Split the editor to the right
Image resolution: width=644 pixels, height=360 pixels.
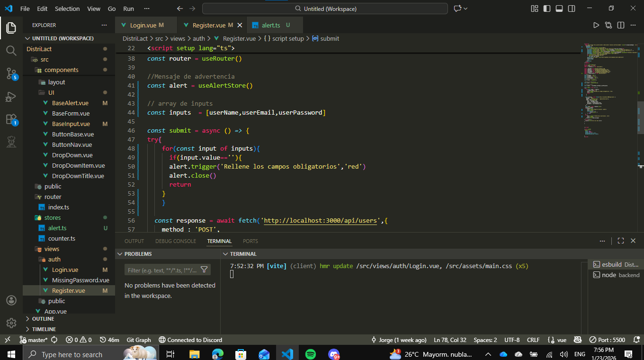coord(620,25)
